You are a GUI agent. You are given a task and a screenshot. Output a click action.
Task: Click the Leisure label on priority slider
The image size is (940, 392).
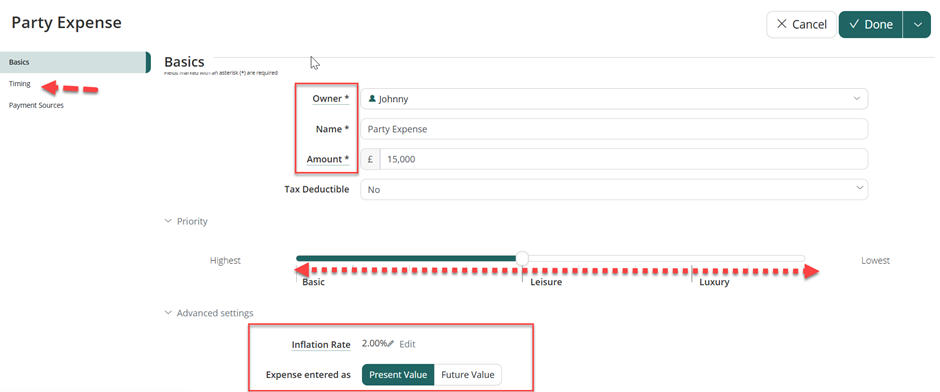[x=546, y=282]
